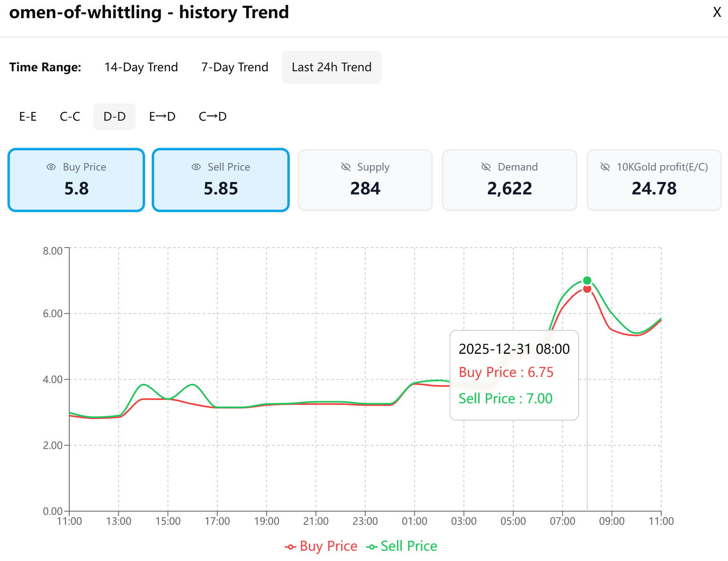The width and height of the screenshot is (728, 561).
Task: Select the Last 24h Trend range
Action: point(331,67)
